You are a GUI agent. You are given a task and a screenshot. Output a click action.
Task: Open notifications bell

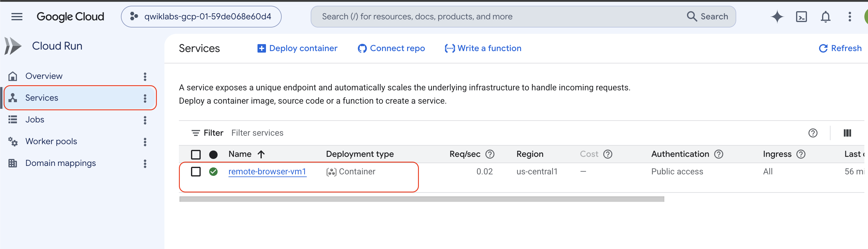coord(826,17)
